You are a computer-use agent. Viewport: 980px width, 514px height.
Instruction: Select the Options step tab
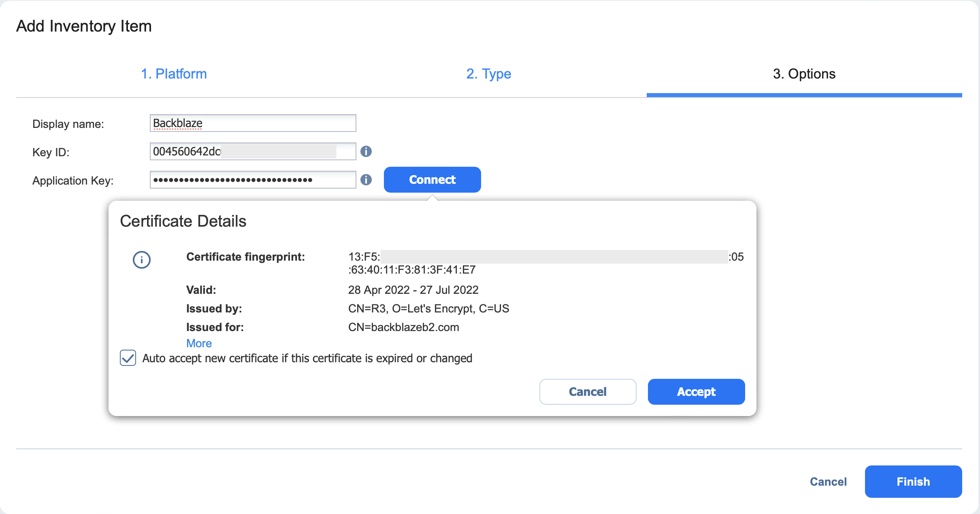point(804,74)
